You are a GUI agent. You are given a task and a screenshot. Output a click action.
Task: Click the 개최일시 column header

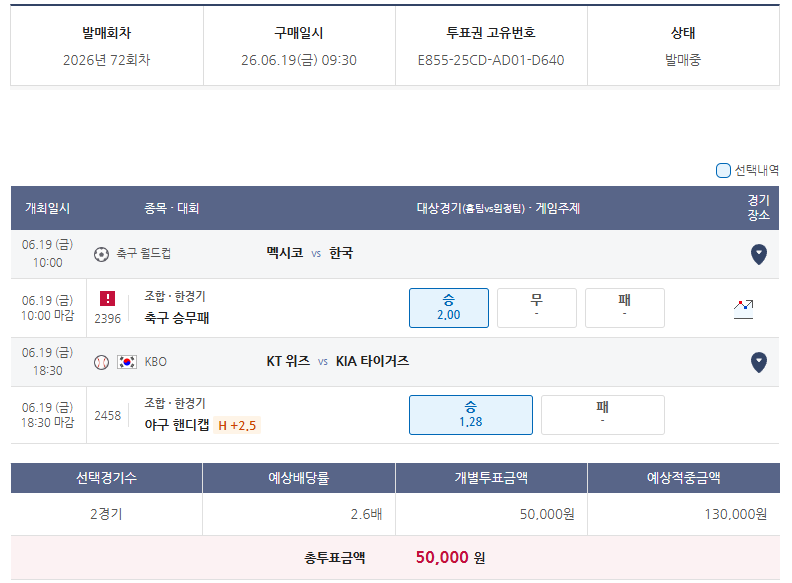click(47, 208)
